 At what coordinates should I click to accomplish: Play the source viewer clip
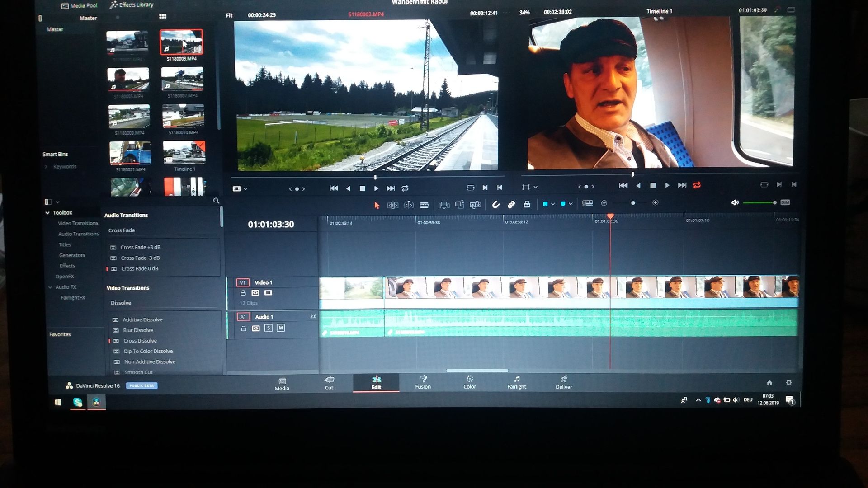(376, 188)
